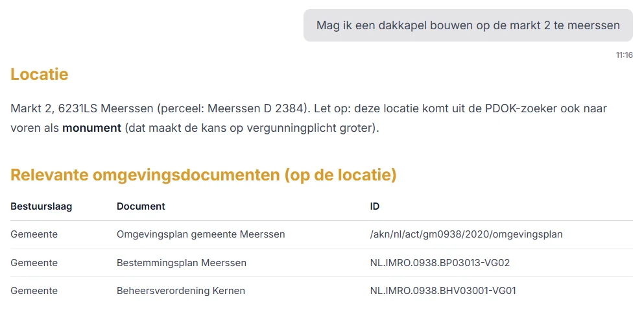Open Beheersverordening Kernen entry
The image size is (644, 320).
point(180,291)
